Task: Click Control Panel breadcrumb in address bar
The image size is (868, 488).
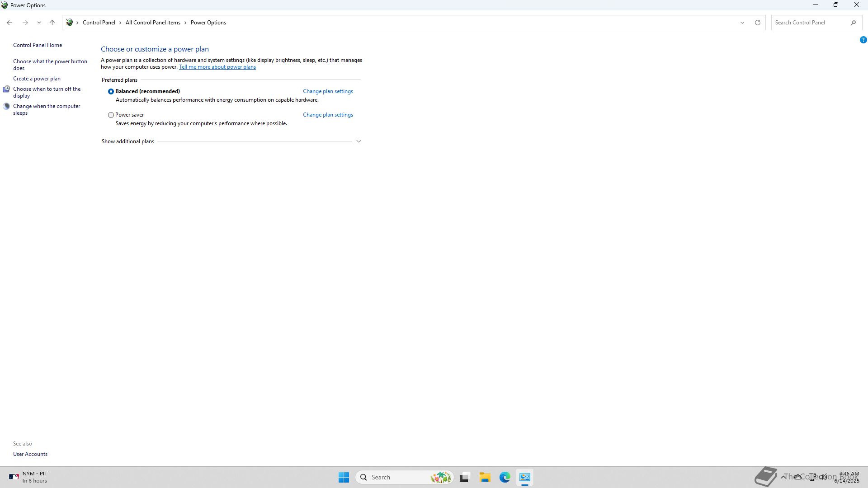Action: point(99,23)
